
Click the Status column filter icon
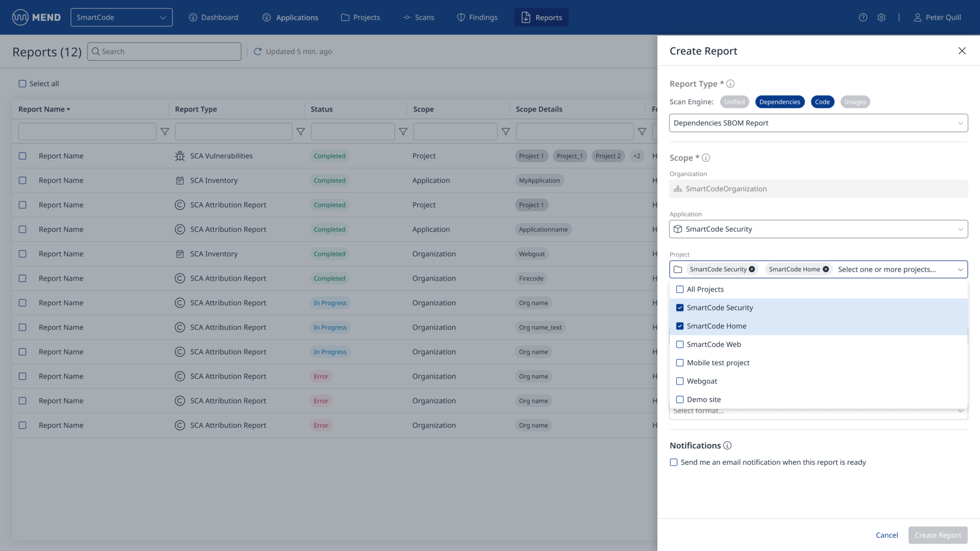coord(403,132)
